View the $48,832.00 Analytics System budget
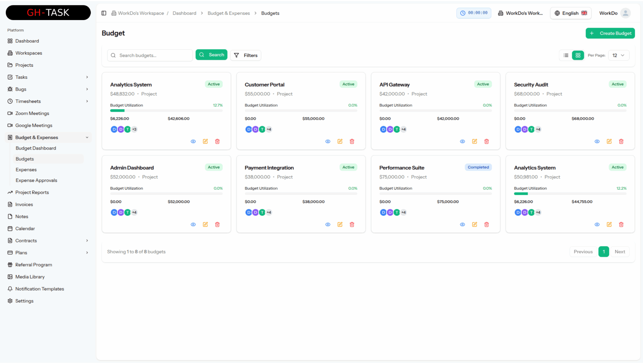643x364 pixels. (x=193, y=141)
